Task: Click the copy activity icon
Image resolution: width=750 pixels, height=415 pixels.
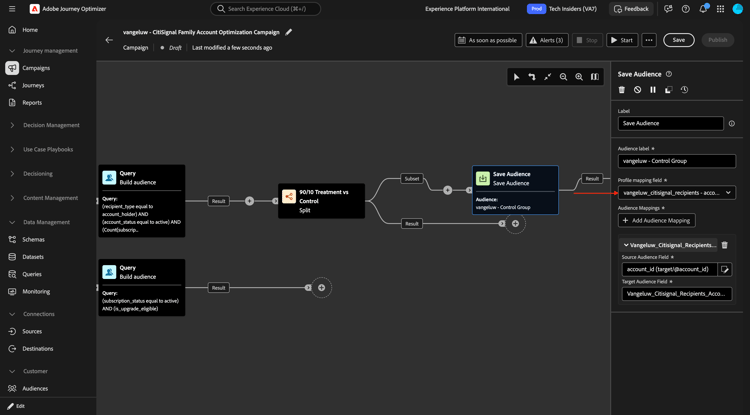Action: [x=669, y=89]
